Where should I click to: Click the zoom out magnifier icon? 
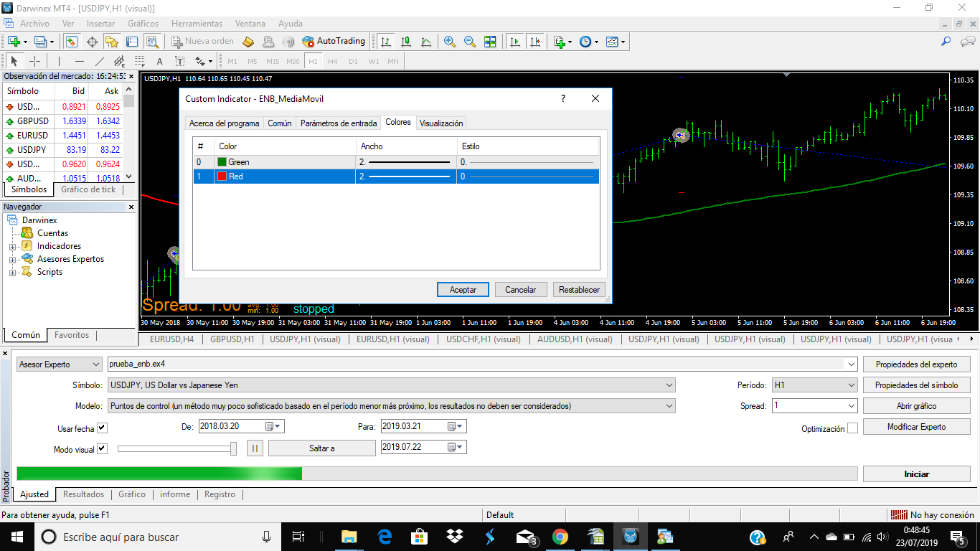(x=470, y=42)
